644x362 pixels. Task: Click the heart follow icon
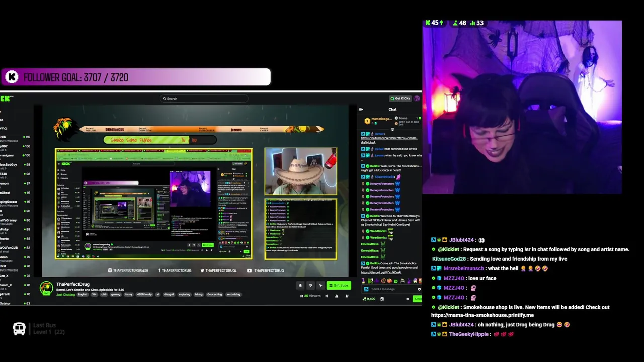(x=310, y=285)
